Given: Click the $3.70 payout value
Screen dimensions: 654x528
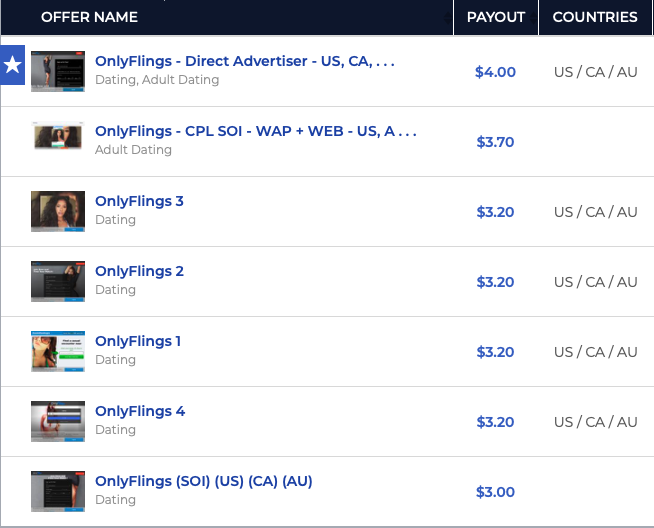Looking at the screenshot, I should click(x=496, y=142).
